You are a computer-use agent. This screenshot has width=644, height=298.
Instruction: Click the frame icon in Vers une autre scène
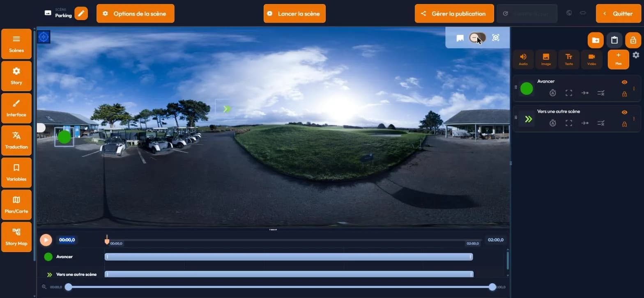(569, 123)
